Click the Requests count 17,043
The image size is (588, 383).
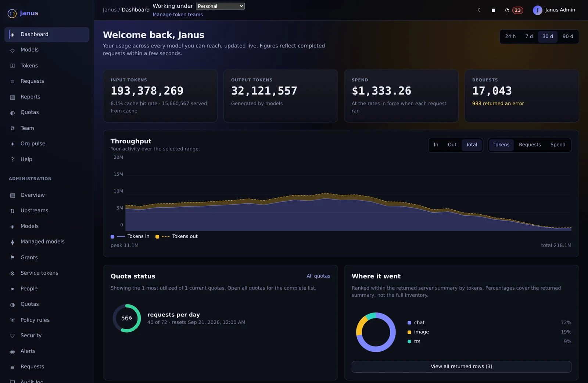click(492, 91)
